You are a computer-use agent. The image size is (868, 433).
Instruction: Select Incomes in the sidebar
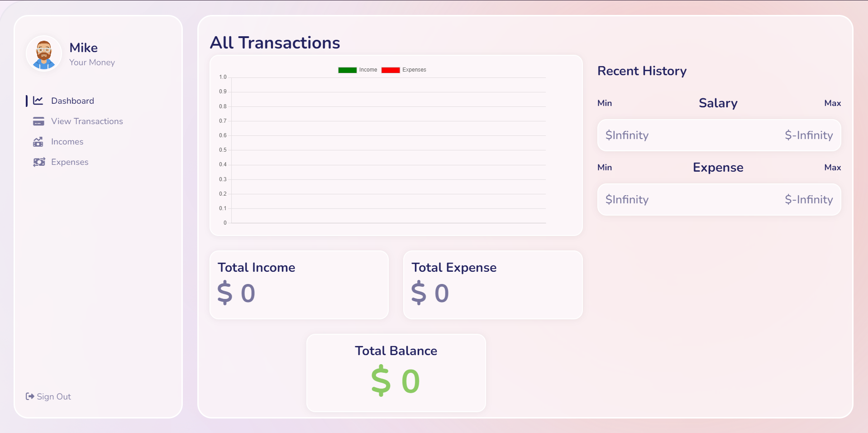(67, 142)
